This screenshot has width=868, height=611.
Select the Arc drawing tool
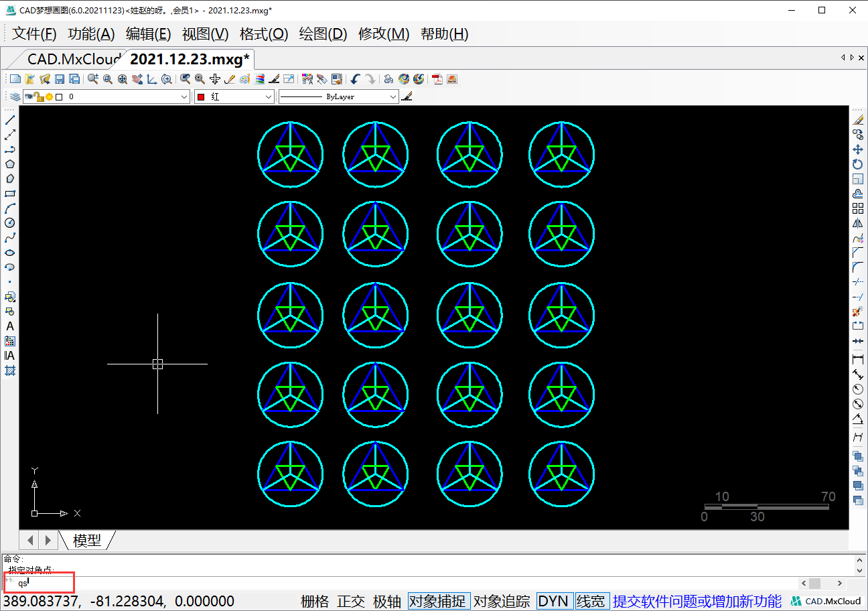pyautogui.click(x=10, y=208)
